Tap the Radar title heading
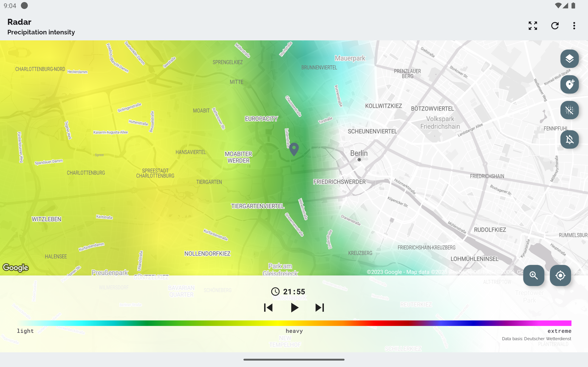This screenshot has width=588, height=367. [20, 22]
